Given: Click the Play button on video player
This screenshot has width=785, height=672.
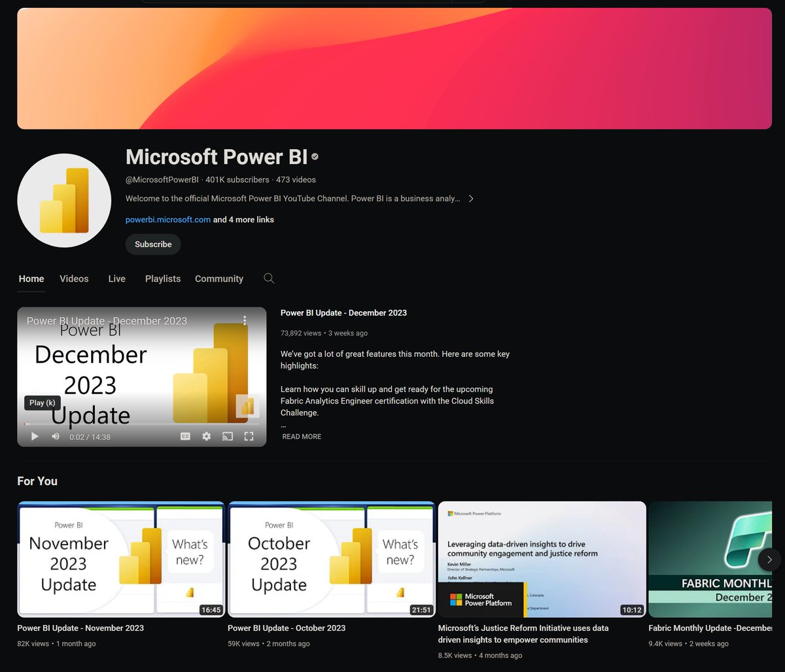Looking at the screenshot, I should pyautogui.click(x=35, y=437).
